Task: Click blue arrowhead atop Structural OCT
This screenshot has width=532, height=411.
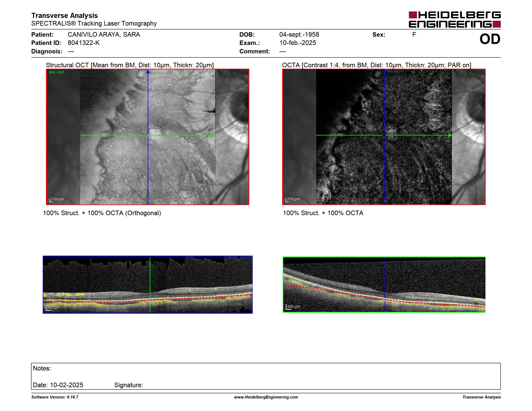Action: coord(148,72)
